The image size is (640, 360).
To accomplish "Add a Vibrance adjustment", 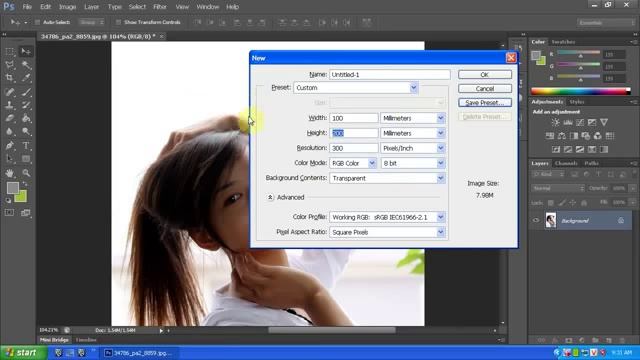I will [x=604, y=122].
